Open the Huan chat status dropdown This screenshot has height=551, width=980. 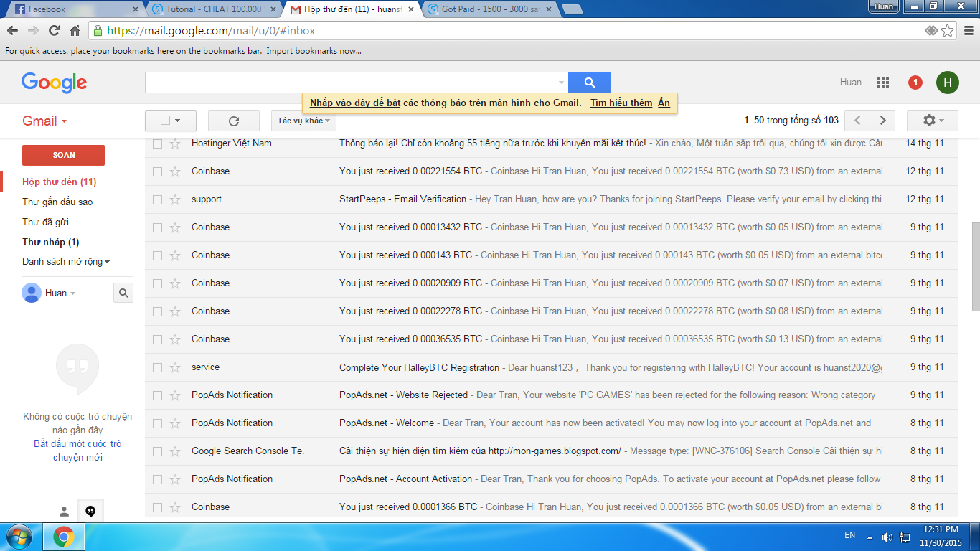click(x=72, y=293)
